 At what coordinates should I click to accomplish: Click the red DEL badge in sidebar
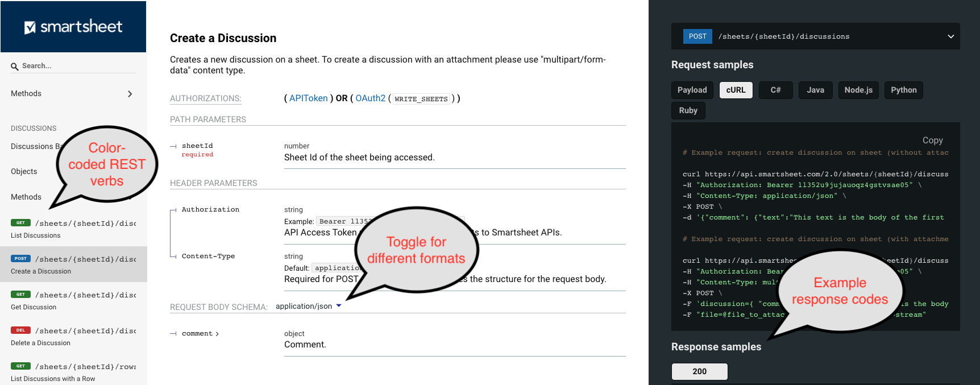(x=20, y=330)
